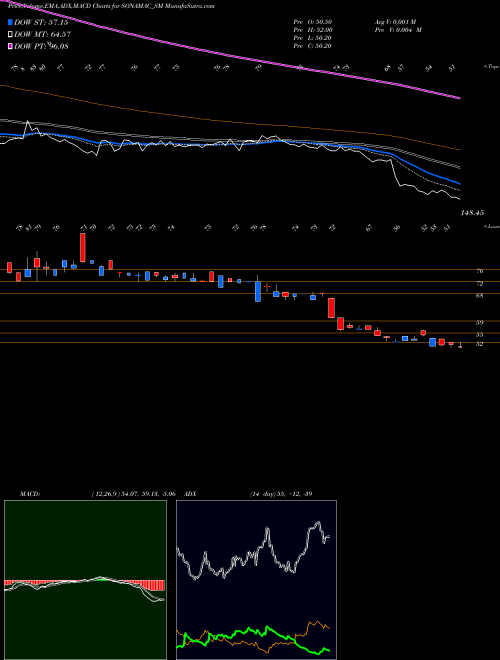Select the DOW MT 64.57 label
Image resolution: width=500 pixels, height=660 pixels.
point(43,35)
